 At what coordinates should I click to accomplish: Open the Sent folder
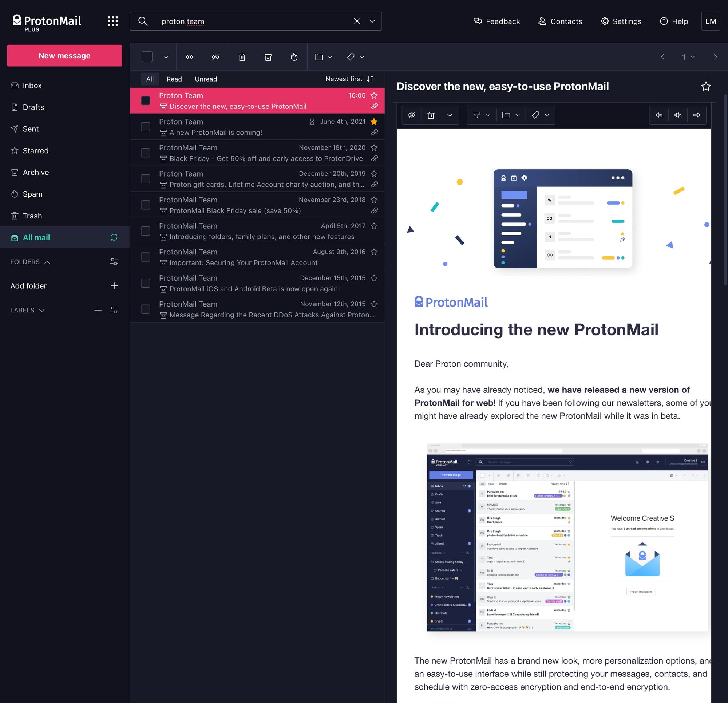pos(65,129)
